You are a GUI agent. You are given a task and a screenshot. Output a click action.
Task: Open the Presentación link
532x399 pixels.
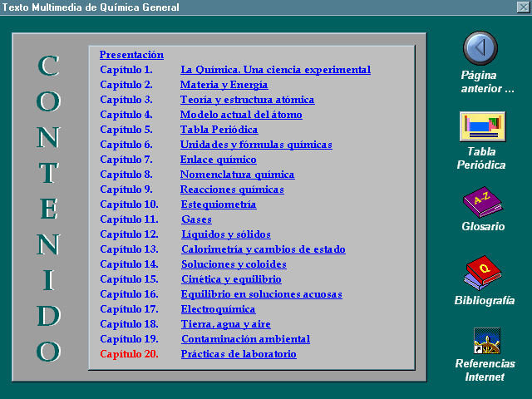tap(131, 55)
